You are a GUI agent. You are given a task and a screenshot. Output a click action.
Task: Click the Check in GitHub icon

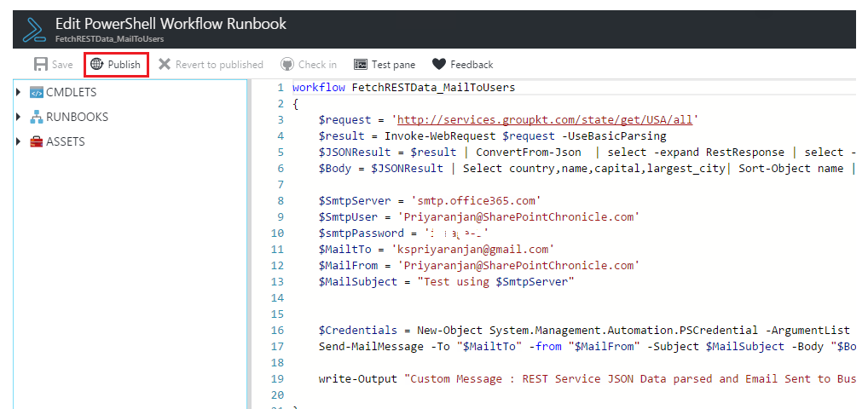coord(286,64)
